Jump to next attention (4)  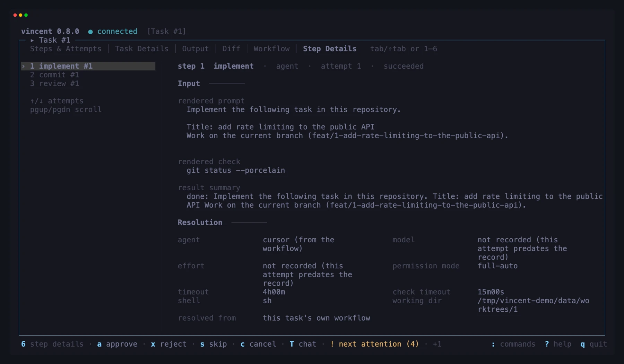click(374, 344)
